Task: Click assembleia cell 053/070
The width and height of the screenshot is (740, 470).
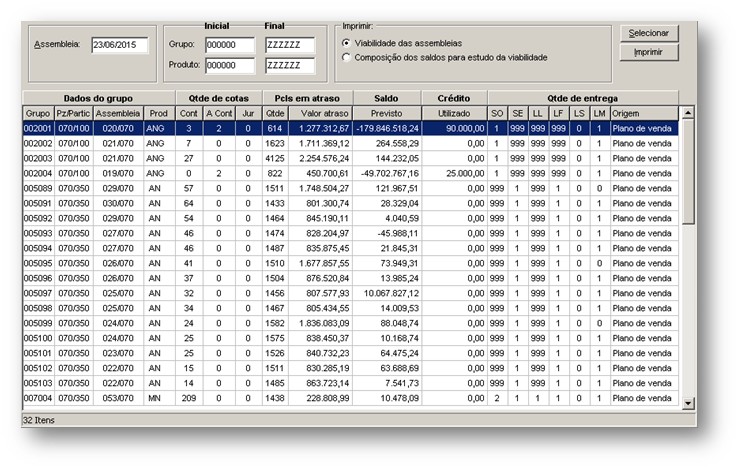Action: [x=118, y=398]
